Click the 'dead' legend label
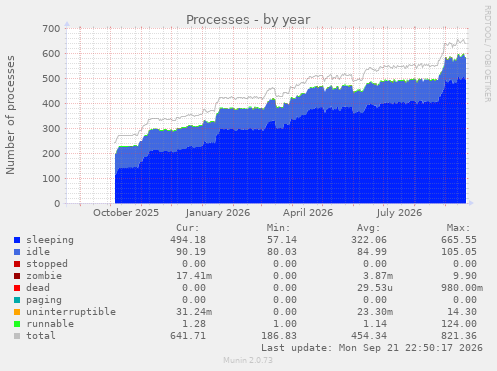 38,288
